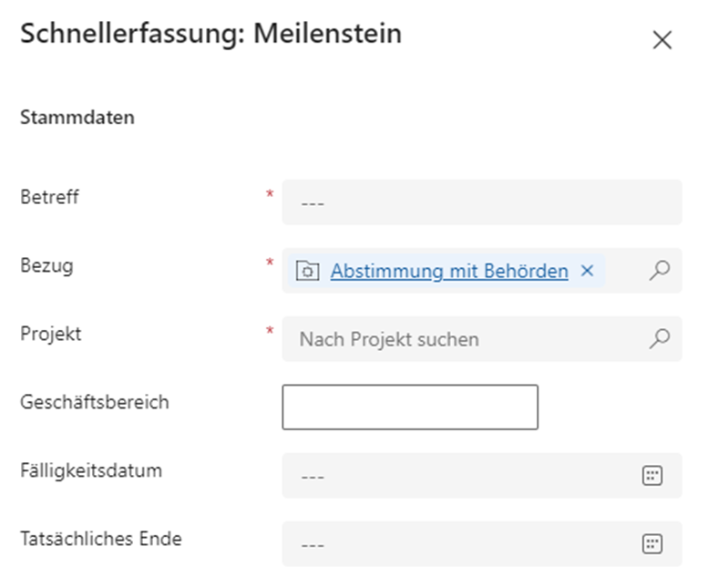
Task: Click the Stammdaten section heading
Action: coord(77,118)
